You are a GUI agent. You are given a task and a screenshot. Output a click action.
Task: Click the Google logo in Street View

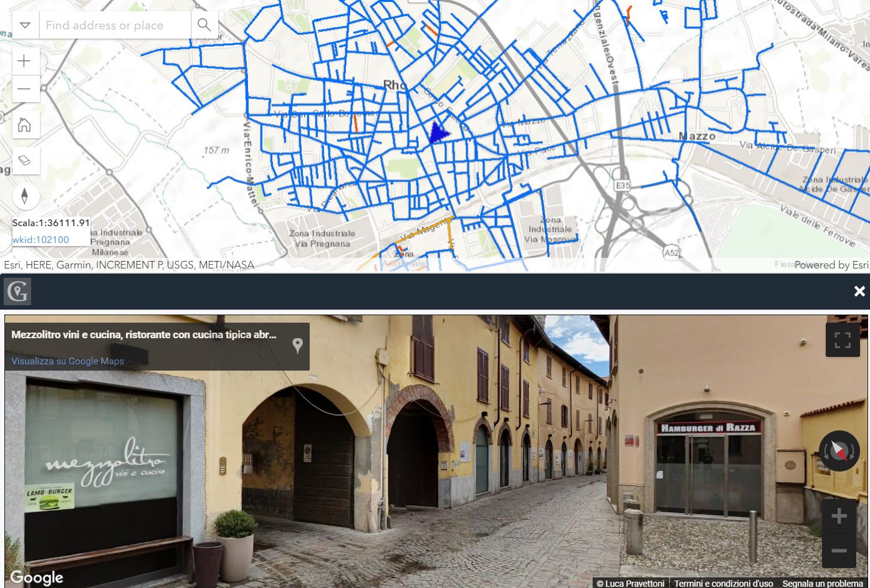tap(37, 577)
